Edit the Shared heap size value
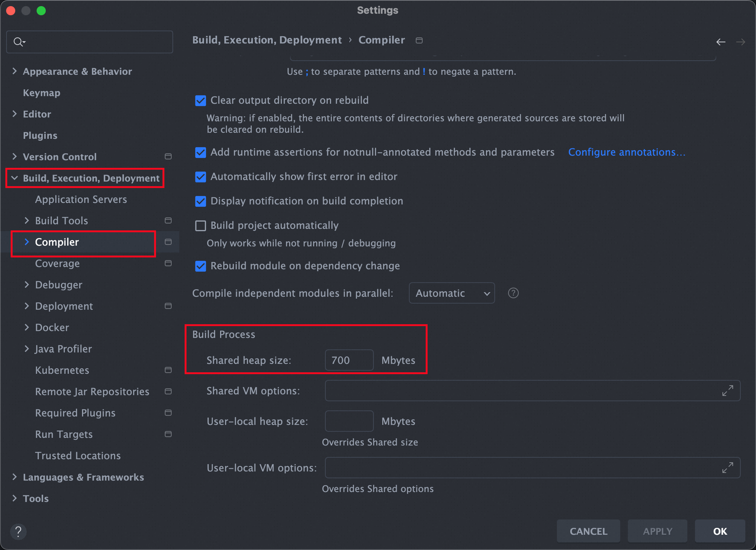The width and height of the screenshot is (756, 550). 349,360
